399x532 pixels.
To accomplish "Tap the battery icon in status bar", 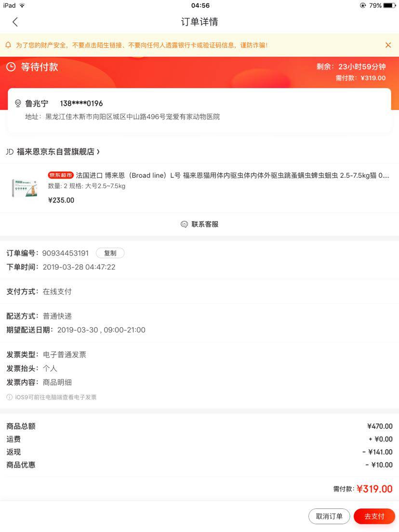I will tap(389, 5).
